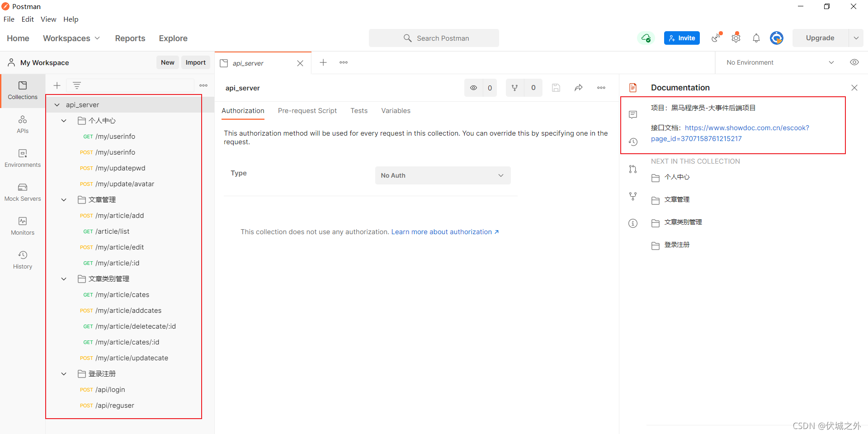
Task: Switch to Pre-request Script tab
Action: coord(307,111)
